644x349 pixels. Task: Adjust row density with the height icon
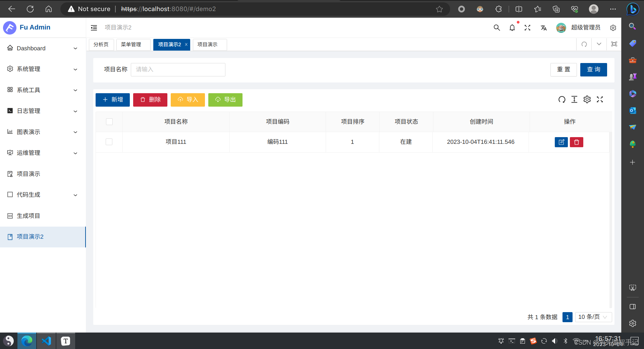[x=574, y=100]
